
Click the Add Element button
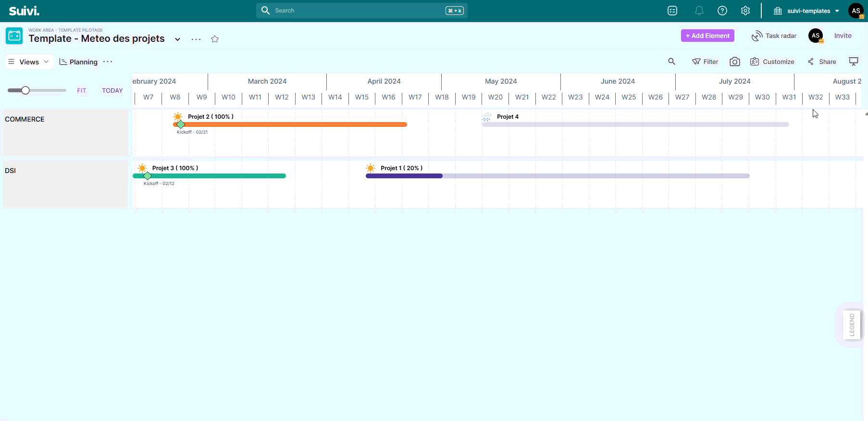point(707,36)
